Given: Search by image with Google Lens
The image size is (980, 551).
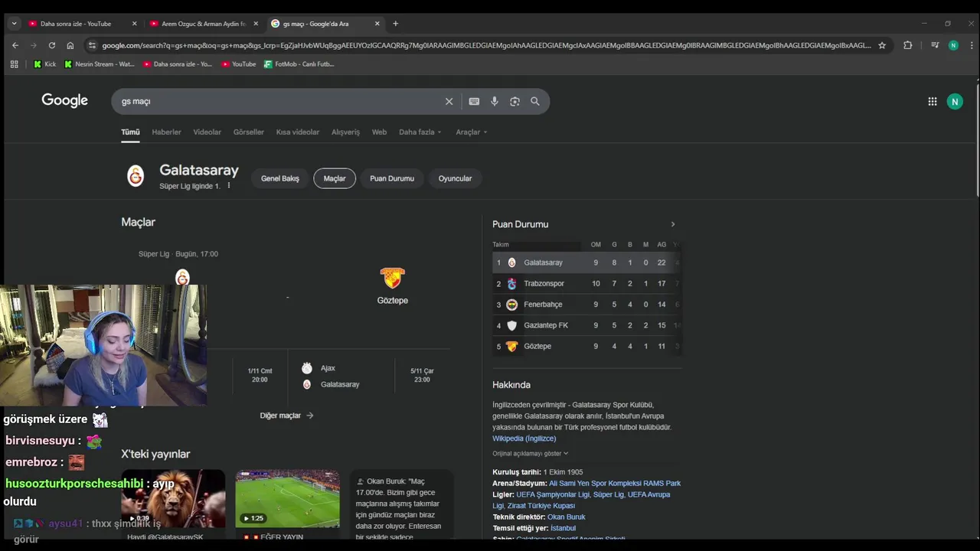Looking at the screenshot, I should (514, 101).
